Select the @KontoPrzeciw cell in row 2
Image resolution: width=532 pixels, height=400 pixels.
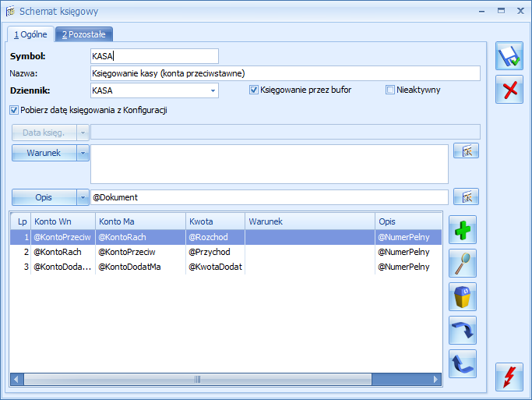140,252
